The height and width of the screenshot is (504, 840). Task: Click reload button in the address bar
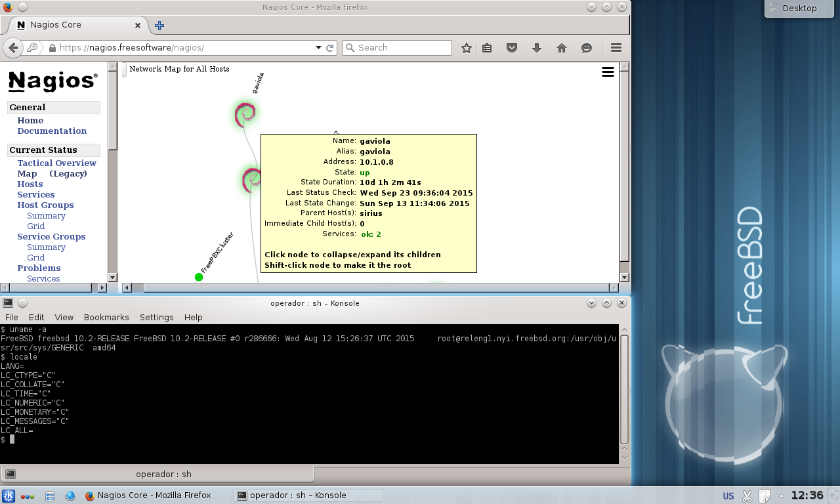coord(330,48)
